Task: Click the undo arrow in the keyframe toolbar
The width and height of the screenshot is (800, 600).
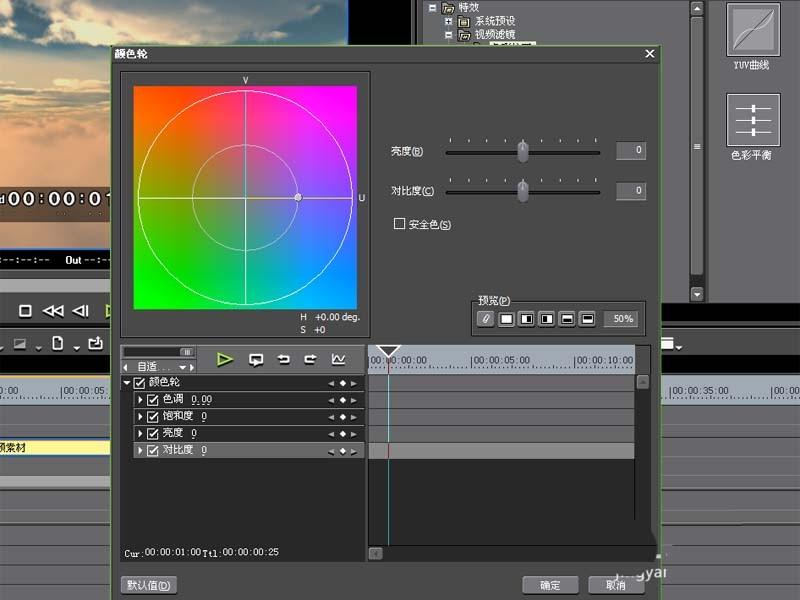Action: point(286,358)
